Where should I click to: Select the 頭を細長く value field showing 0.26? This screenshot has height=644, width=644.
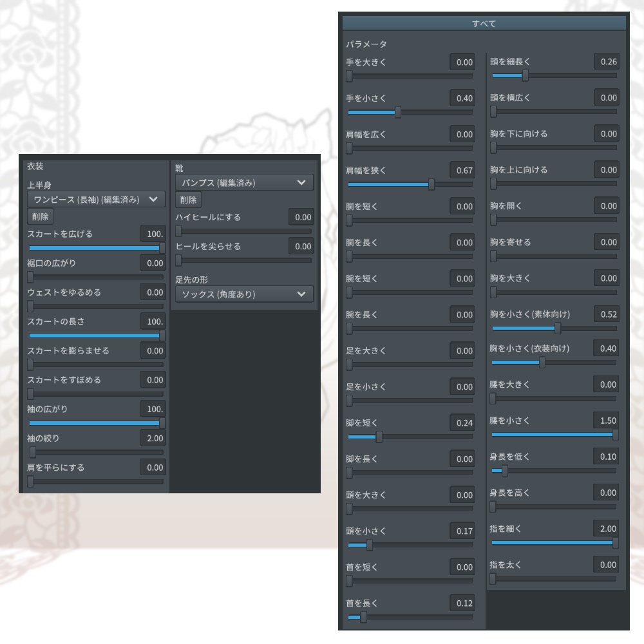tap(605, 61)
